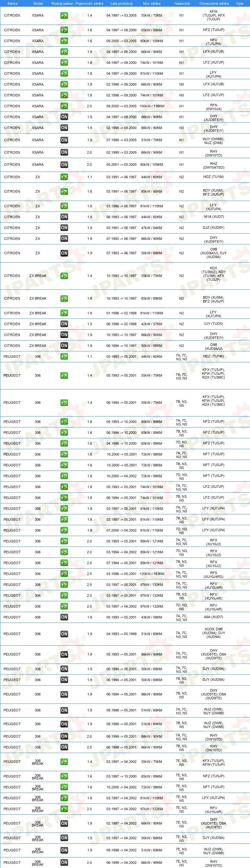This screenshot has width=250, height=868.
Task: Click petrol icon in ZX Break 1.6 row
Action: coord(64,298)
